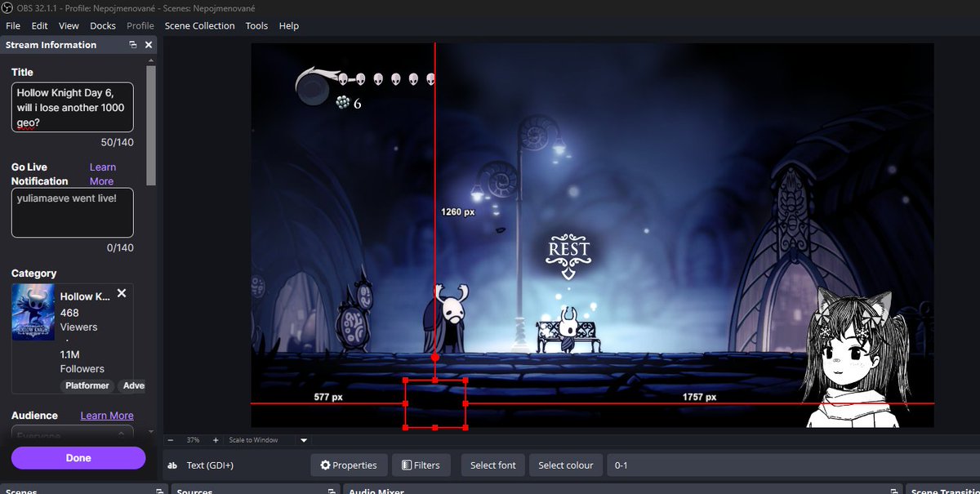The width and height of the screenshot is (980, 494).
Task: Follow Learn More link beside Go Live Notification
Action: (102, 174)
